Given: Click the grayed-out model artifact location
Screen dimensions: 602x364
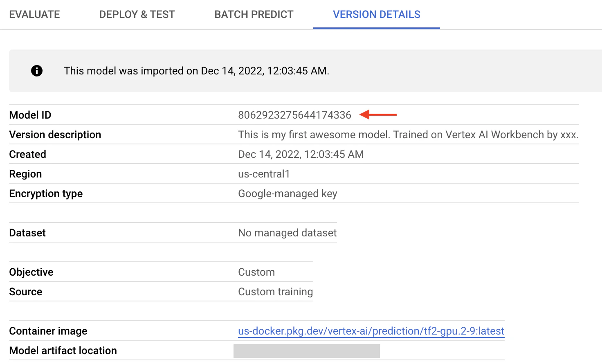Looking at the screenshot, I should (307, 351).
